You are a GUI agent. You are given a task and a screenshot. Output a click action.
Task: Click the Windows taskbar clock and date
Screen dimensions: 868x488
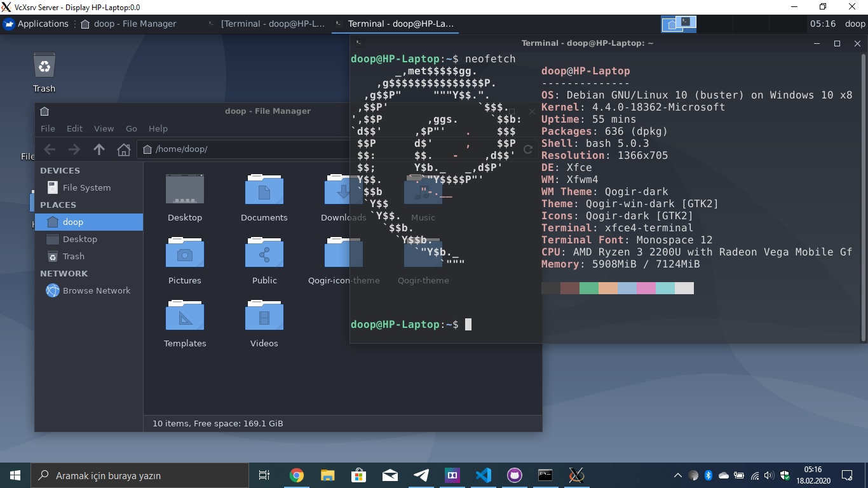coord(813,475)
